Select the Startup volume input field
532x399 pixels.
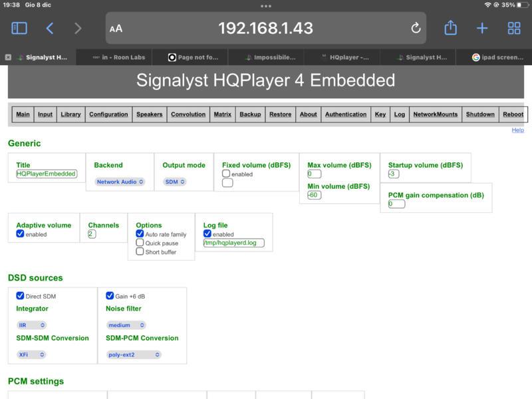tap(394, 174)
